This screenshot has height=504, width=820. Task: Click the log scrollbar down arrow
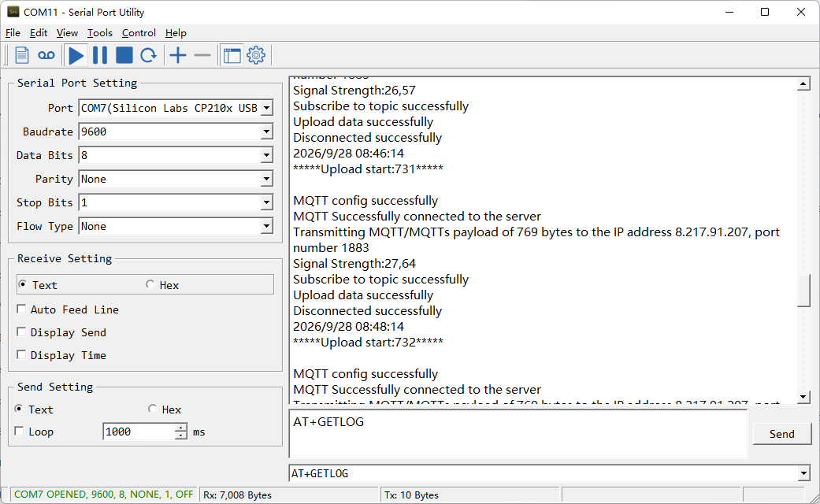803,397
